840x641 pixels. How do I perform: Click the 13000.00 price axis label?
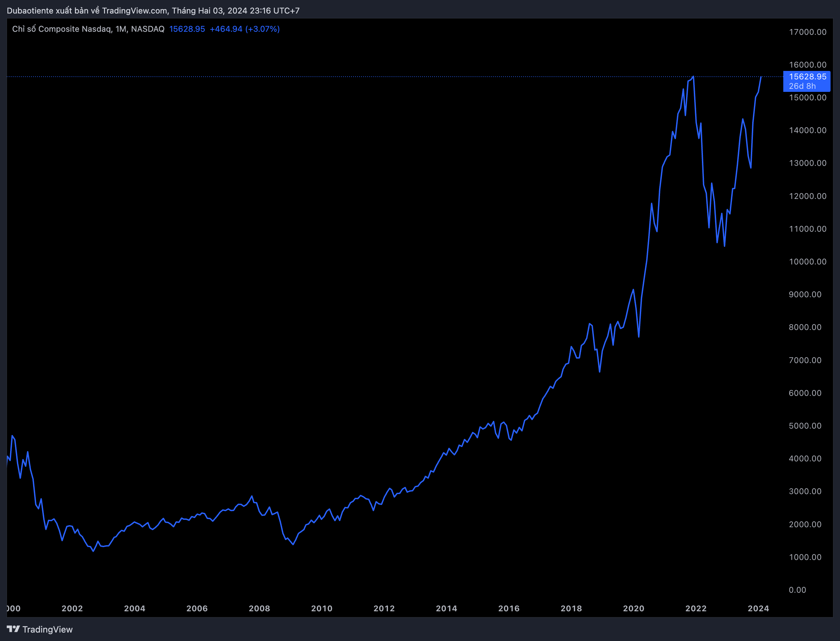tap(807, 163)
